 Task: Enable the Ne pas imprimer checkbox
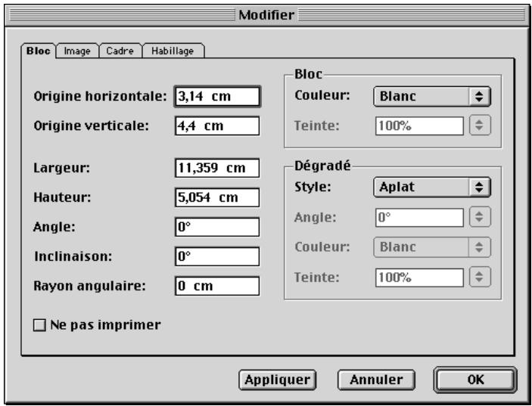click(x=39, y=325)
